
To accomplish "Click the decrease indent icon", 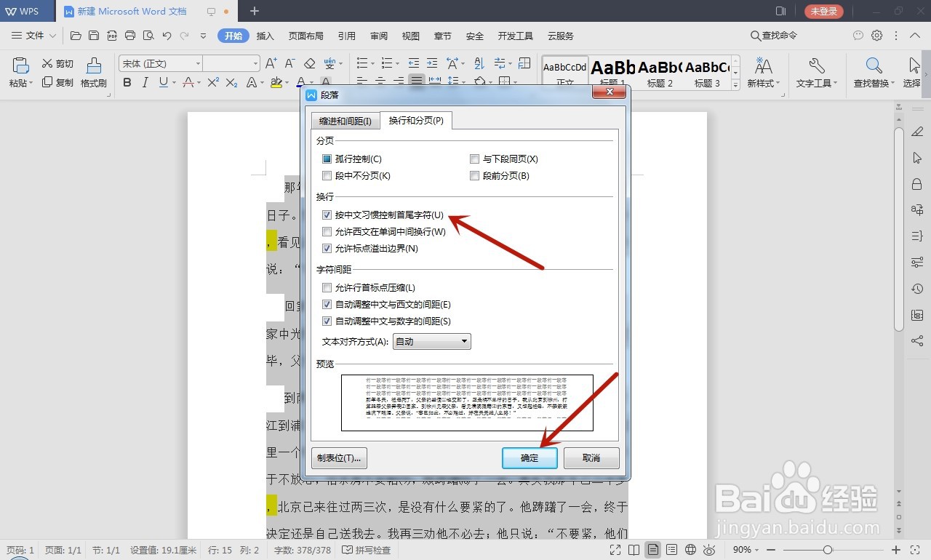I will (414, 63).
